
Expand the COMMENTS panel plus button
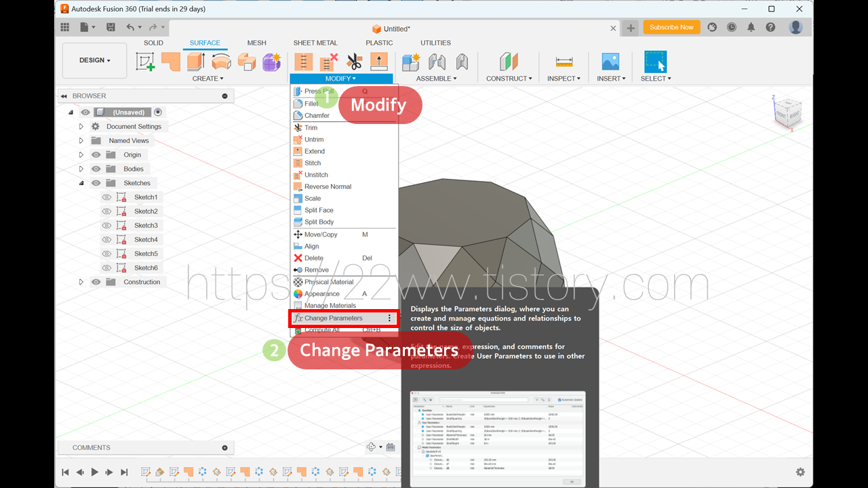click(224, 447)
